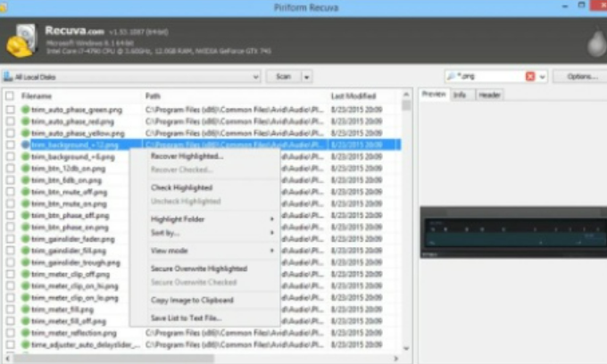Check the box for trim_auto_phase_yellow.png
This screenshot has height=364, width=607.
10,132
